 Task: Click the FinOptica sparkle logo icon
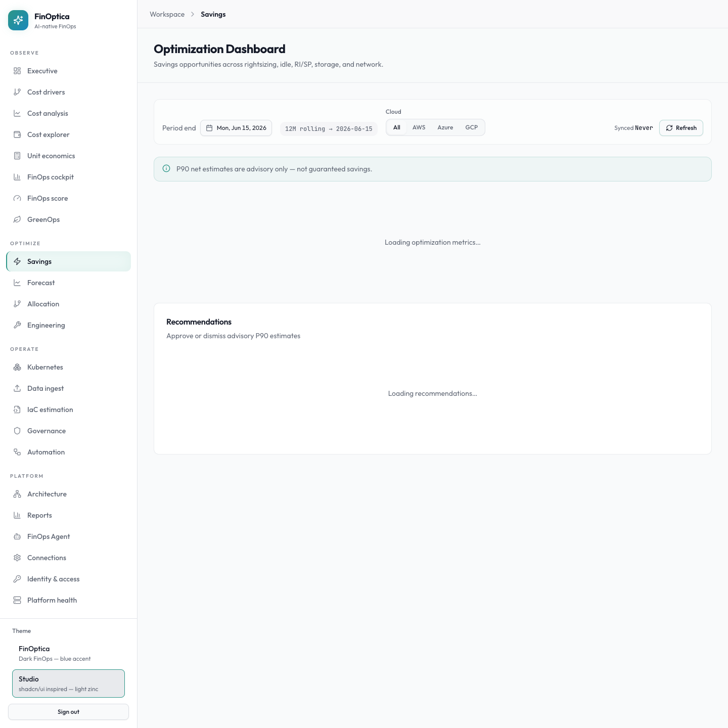[18, 20]
